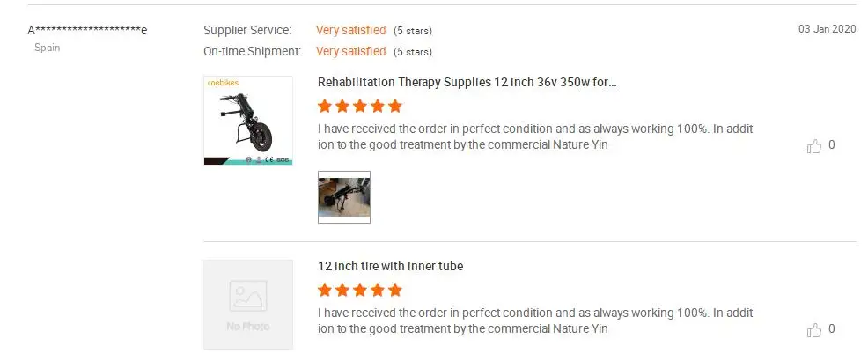Screen dimensions: 868x361
Task: Like the 12 inch tire review
Action: tap(814, 330)
